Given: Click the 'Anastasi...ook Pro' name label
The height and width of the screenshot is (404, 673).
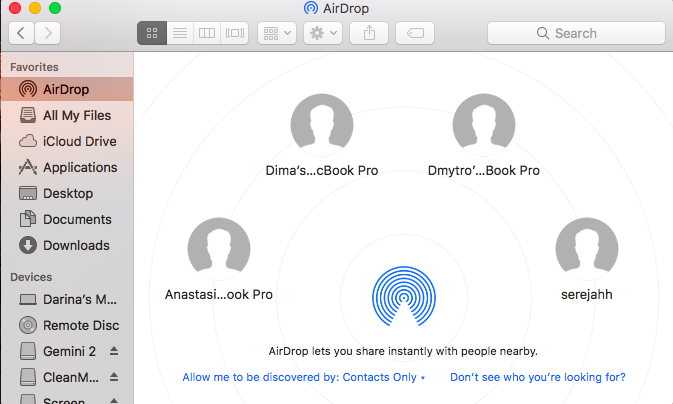Looking at the screenshot, I should (219, 295).
